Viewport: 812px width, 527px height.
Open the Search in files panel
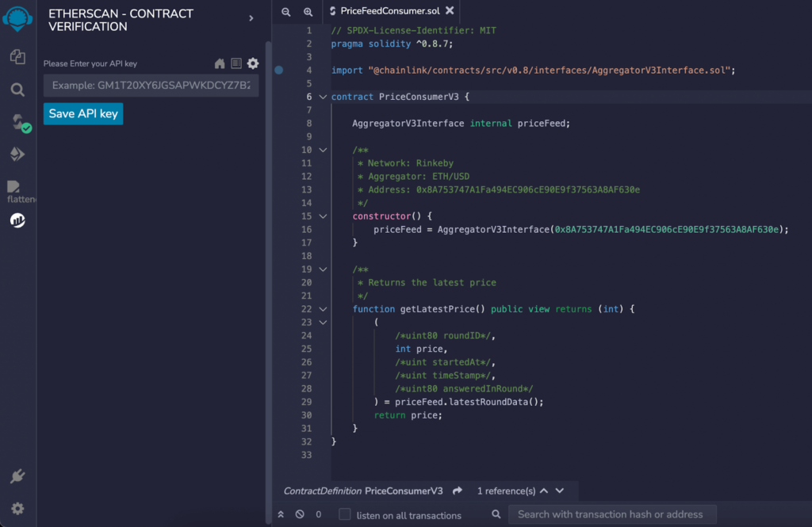(x=17, y=90)
